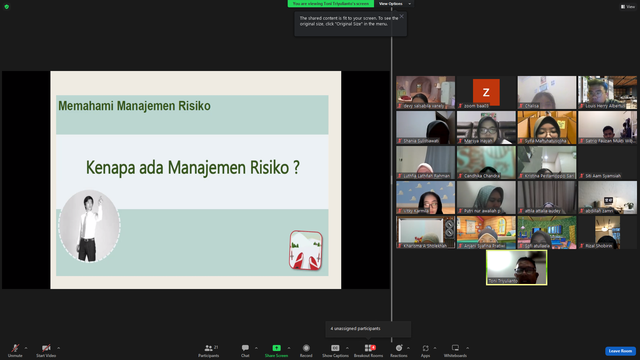Select Kharisma A Sholekhah's video tile
Image resolution: width=640 pixels, height=360 pixels.
[425, 233]
